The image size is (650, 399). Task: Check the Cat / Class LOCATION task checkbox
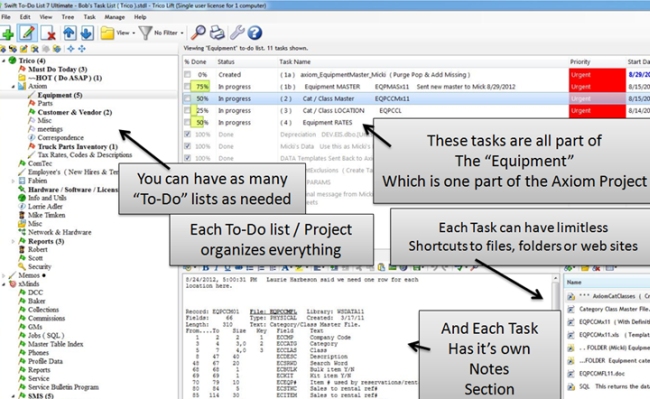tap(187, 111)
